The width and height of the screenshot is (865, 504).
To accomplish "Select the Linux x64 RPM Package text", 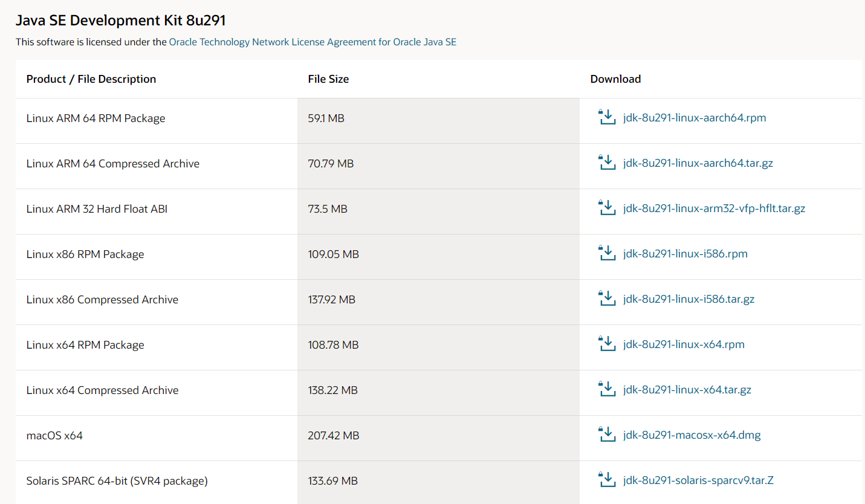I will tap(85, 345).
